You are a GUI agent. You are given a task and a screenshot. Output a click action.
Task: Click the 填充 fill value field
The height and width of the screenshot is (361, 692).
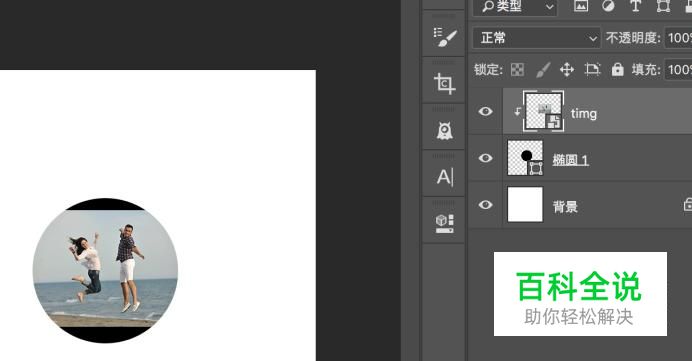coord(678,70)
